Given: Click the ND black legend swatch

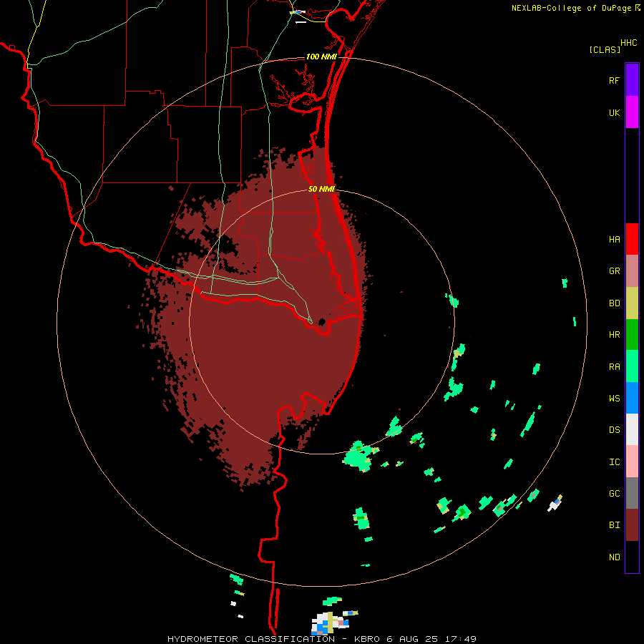Looking at the screenshot, I should 632,557.
